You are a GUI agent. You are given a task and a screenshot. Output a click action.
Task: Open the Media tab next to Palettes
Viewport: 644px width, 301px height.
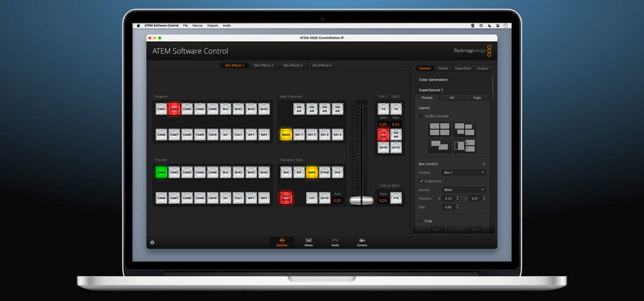(x=443, y=68)
